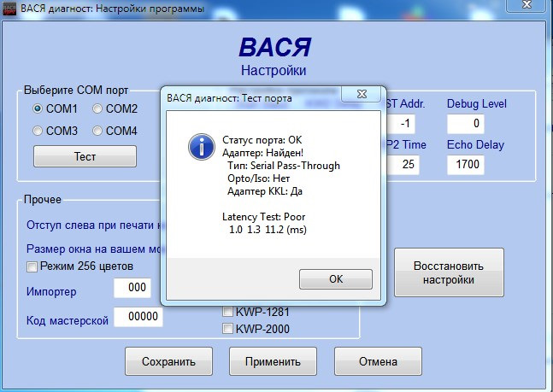Click the Размер окна label
This screenshot has height=392, width=553.
pyautogui.click(x=93, y=249)
